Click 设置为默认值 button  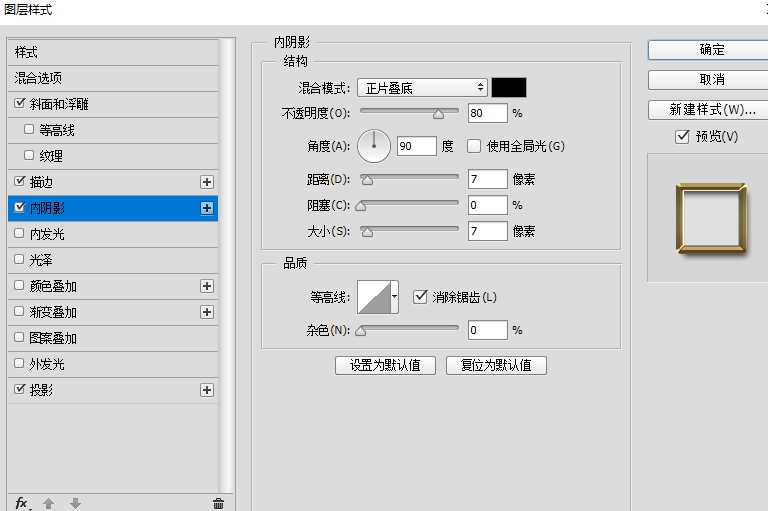pyautogui.click(x=385, y=365)
